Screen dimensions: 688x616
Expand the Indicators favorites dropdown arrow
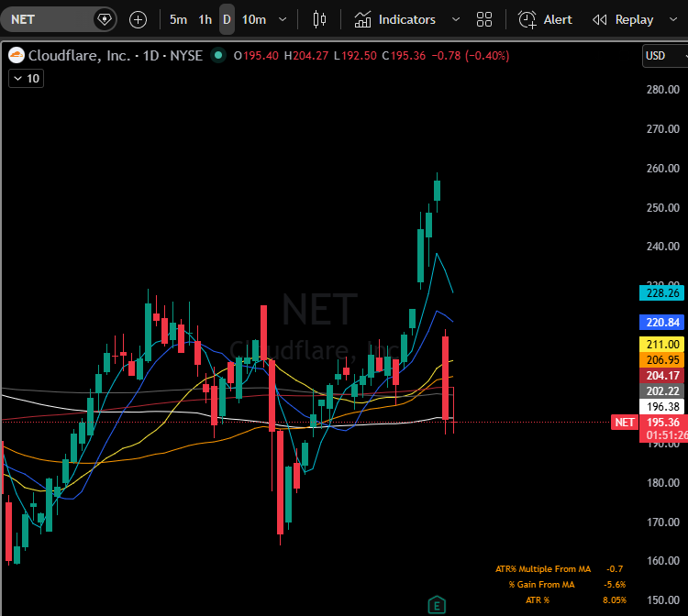click(x=456, y=20)
